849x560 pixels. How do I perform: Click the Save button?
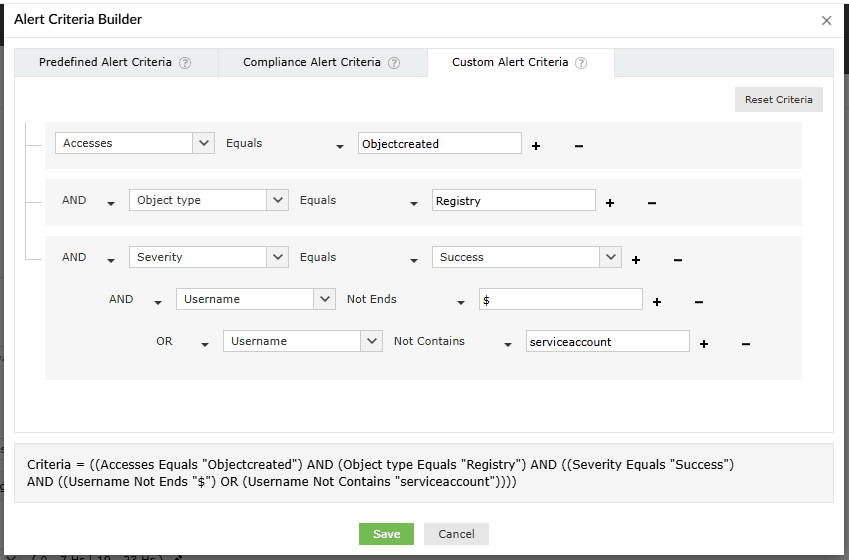point(386,534)
